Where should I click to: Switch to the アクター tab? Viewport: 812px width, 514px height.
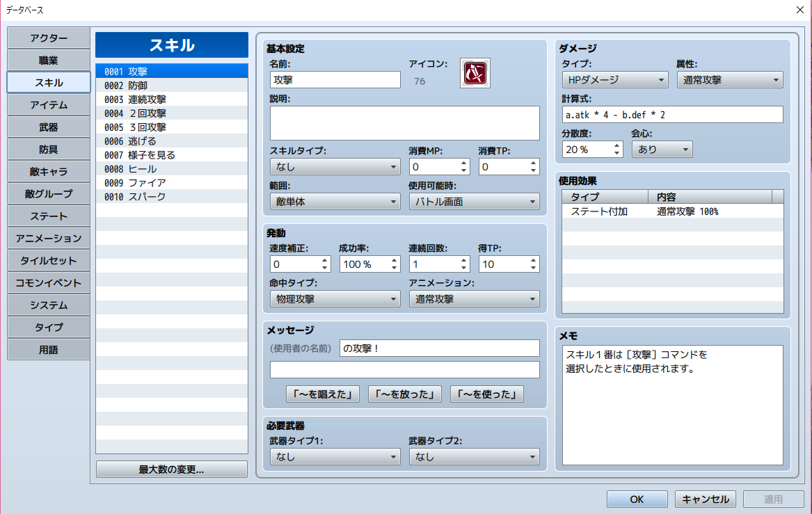(x=49, y=38)
